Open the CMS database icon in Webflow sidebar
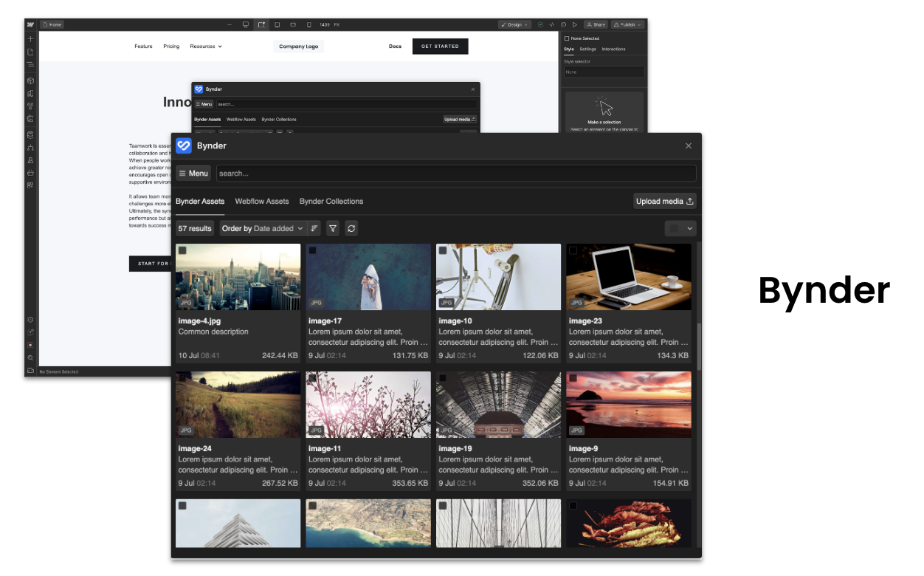The width and height of the screenshot is (924, 576). click(30, 134)
